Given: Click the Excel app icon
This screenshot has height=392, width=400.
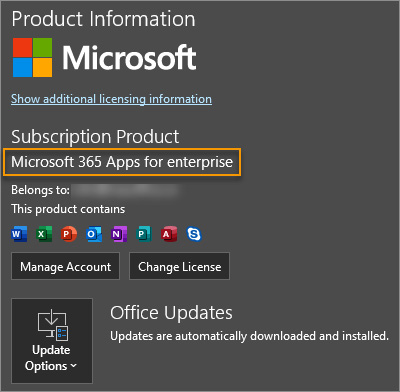Looking at the screenshot, I should 44,234.
